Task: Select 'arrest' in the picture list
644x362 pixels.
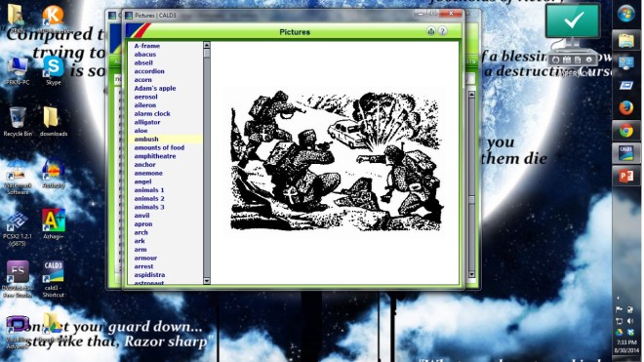Action: click(143, 266)
